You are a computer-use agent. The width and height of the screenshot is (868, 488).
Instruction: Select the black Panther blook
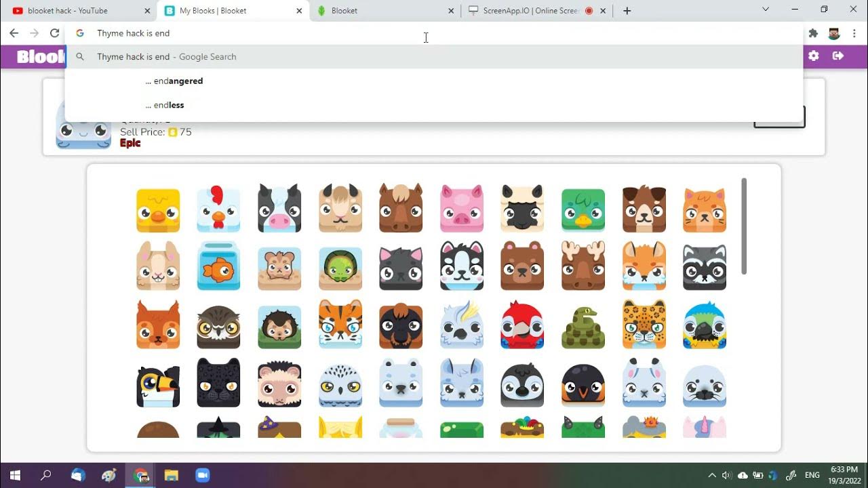tap(218, 383)
